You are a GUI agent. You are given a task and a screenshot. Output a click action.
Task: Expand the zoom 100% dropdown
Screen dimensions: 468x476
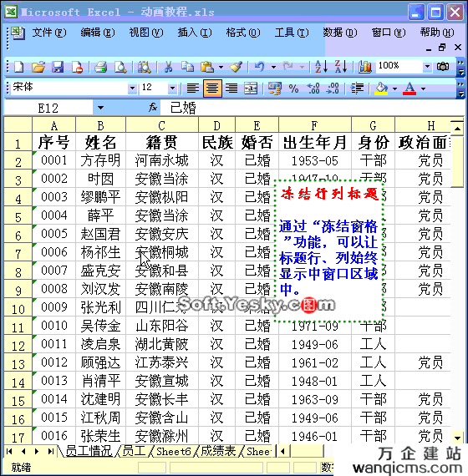[x=427, y=66]
